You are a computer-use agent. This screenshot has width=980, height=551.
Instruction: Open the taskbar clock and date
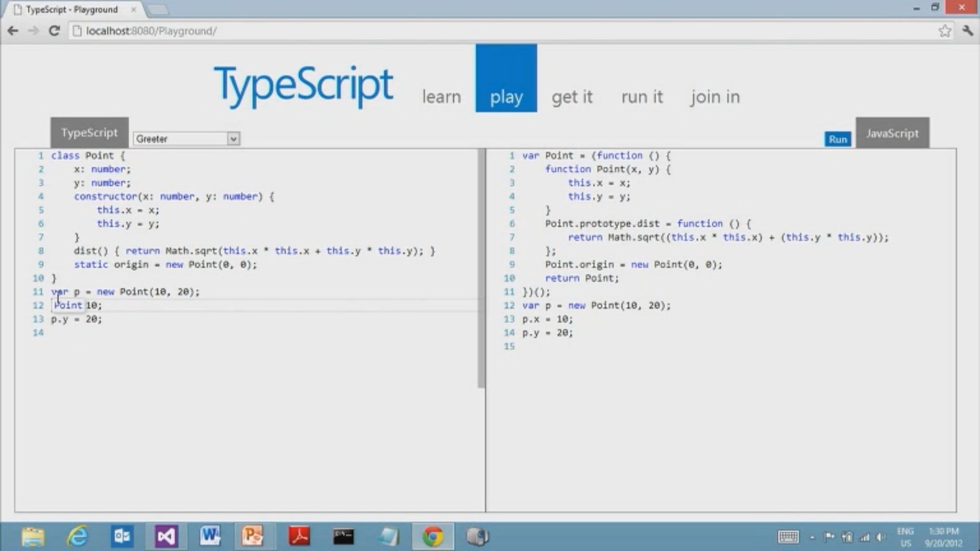point(944,537)
